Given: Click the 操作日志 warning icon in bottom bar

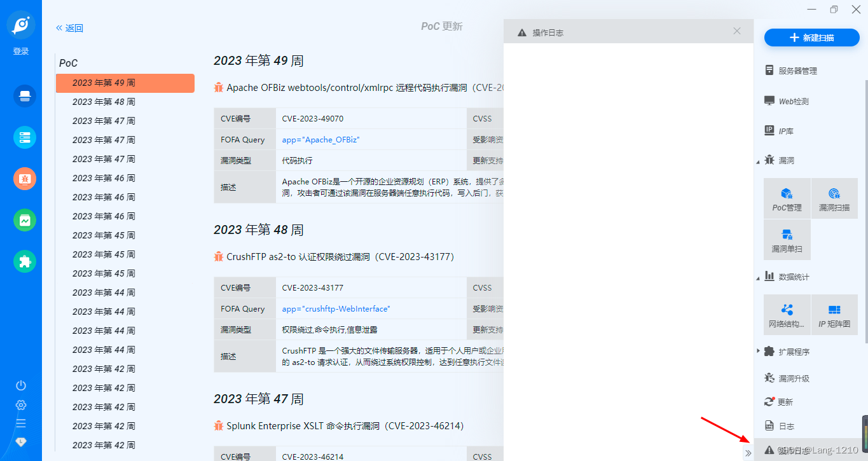Looking at the screenshot, I should [x=769, y=450].
